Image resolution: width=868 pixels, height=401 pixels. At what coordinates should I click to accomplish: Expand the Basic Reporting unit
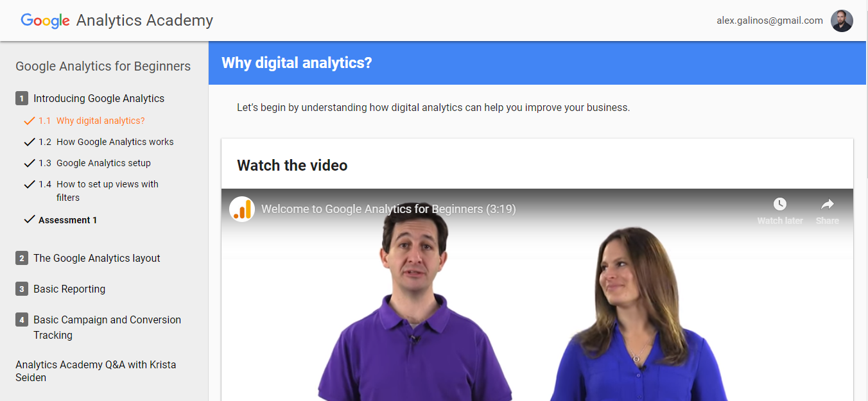[x=69, y=289]
